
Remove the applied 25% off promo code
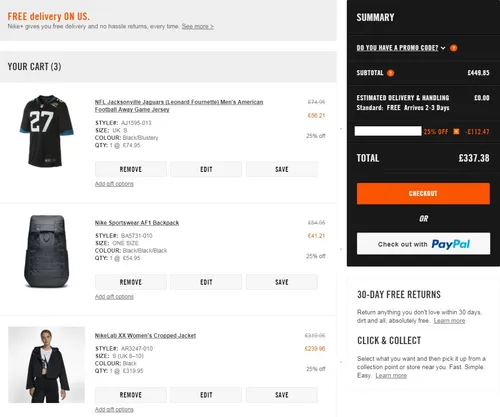pyautogui.click(x=456, y=132)
